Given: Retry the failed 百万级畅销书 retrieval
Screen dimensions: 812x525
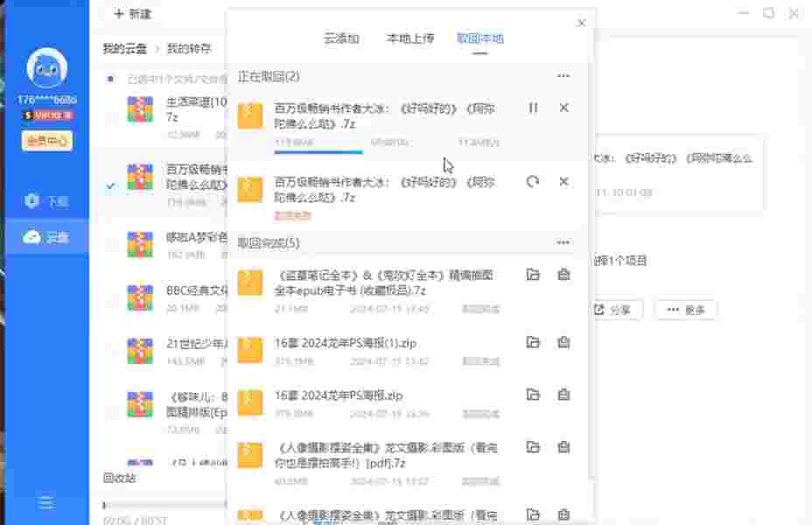Looking at the screenshot, I should coord(533,181).
